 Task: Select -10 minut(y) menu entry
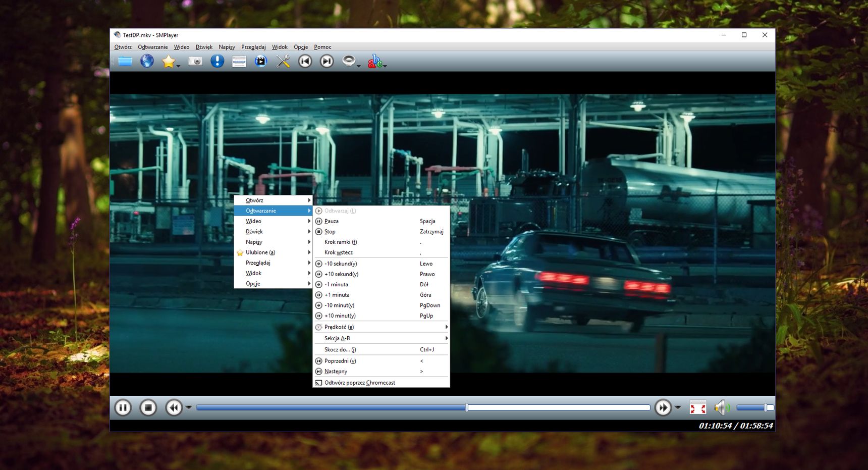point(381,305)
